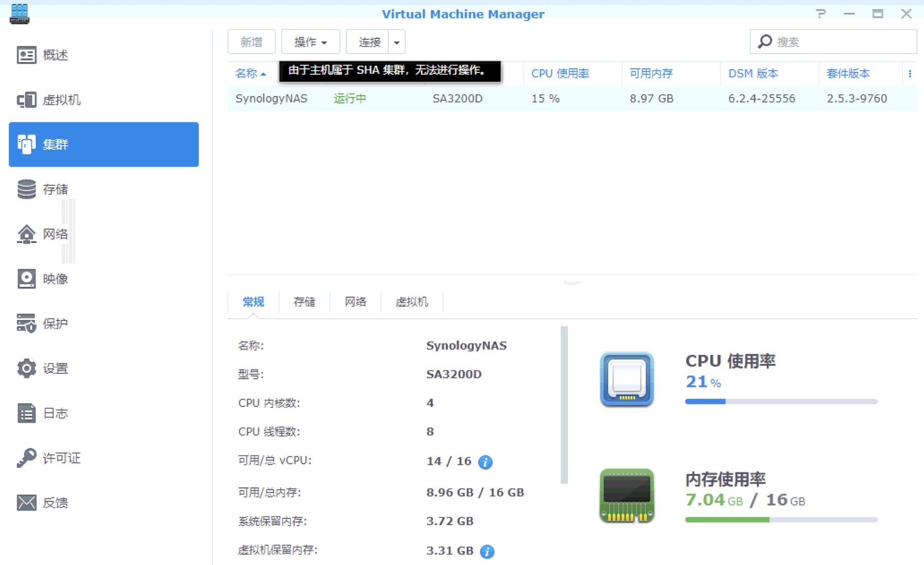Click the 21 % CPU usage value
This screenshot has width=924, height=565.
703,382
